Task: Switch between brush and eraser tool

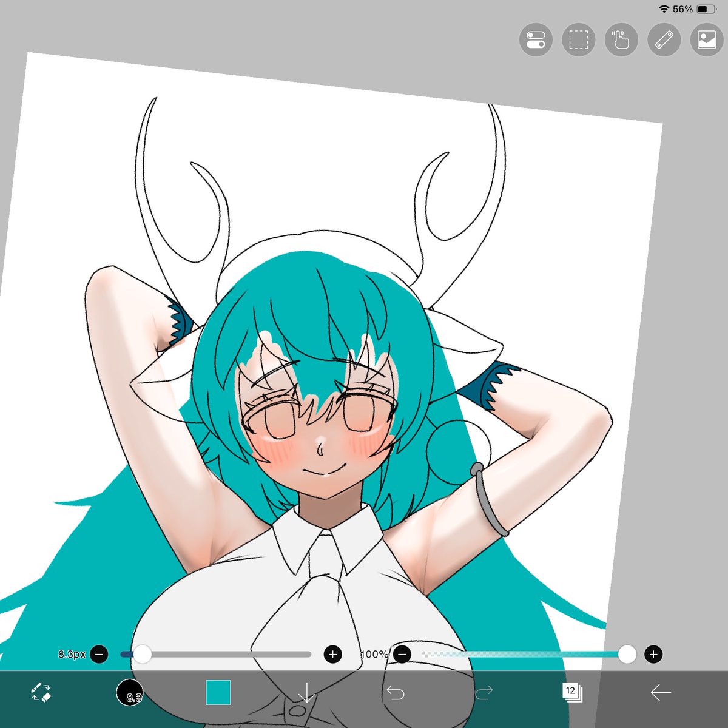Action: (40, 692)
